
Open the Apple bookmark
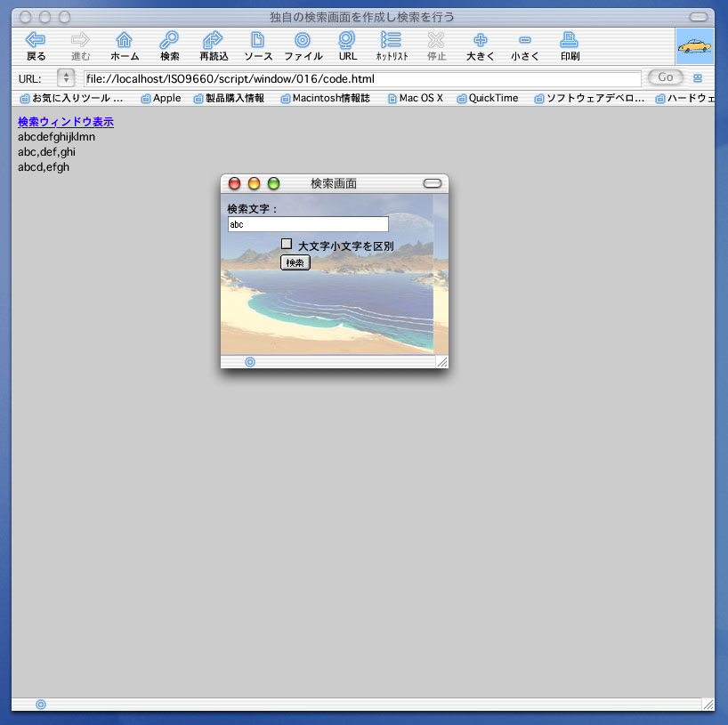pos(161,98)
